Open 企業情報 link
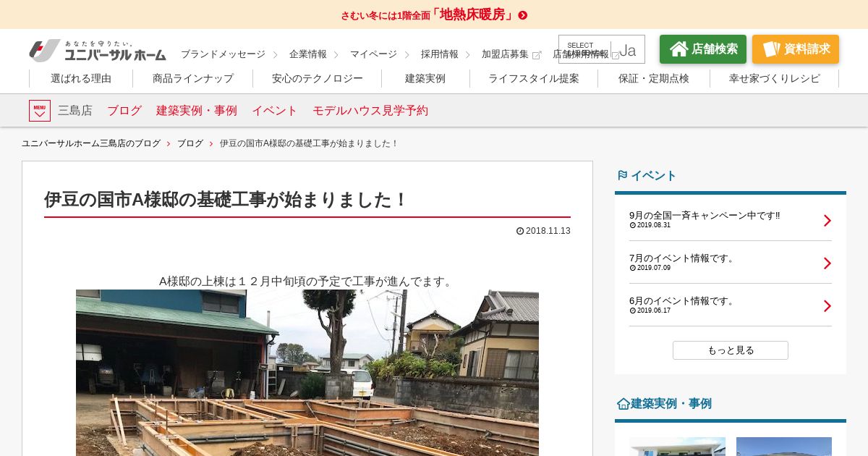Screen dimensions: 868x456 pyautogui.click(x=308, y=54)
